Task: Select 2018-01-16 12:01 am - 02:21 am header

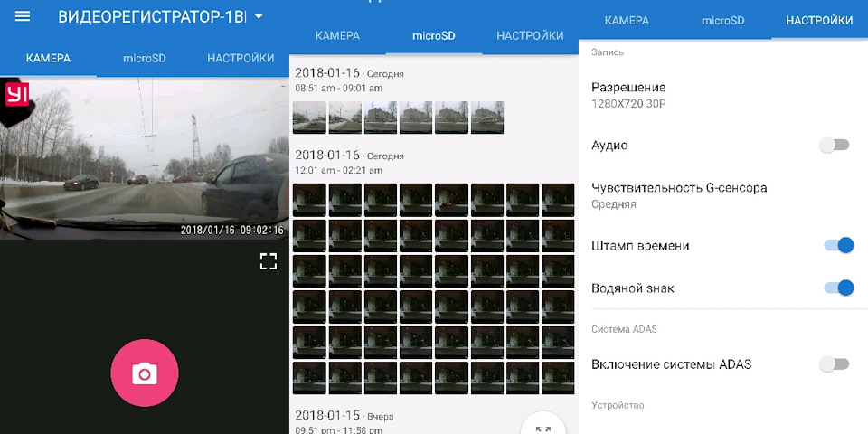Action: (349, 162)
